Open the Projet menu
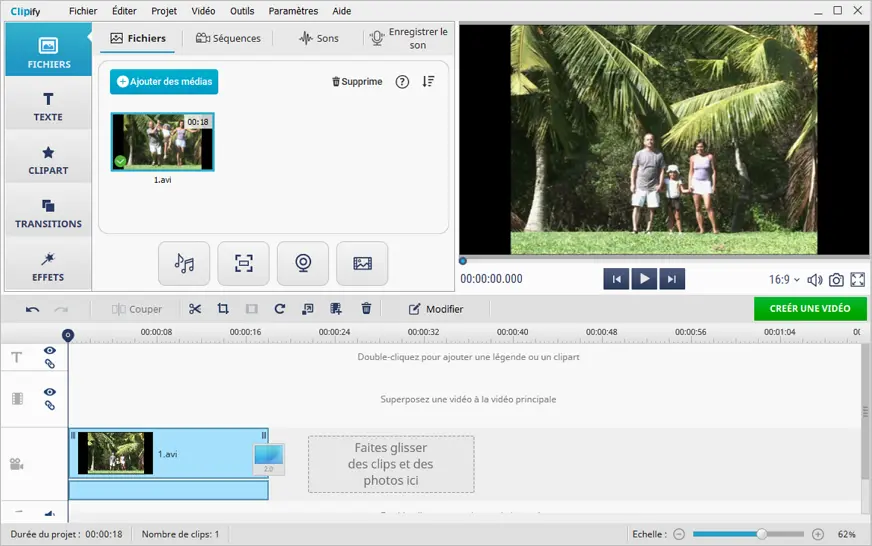 (x=164, y=11)
